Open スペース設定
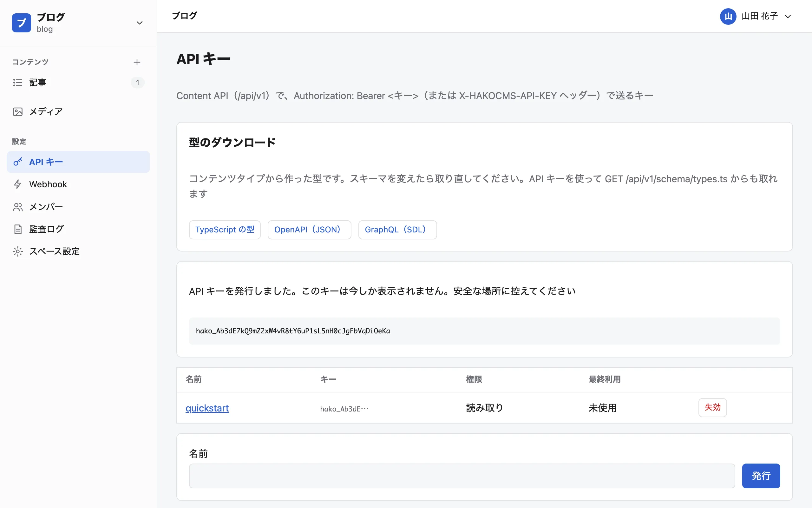The image size is (812, 508). coord(78,251)
